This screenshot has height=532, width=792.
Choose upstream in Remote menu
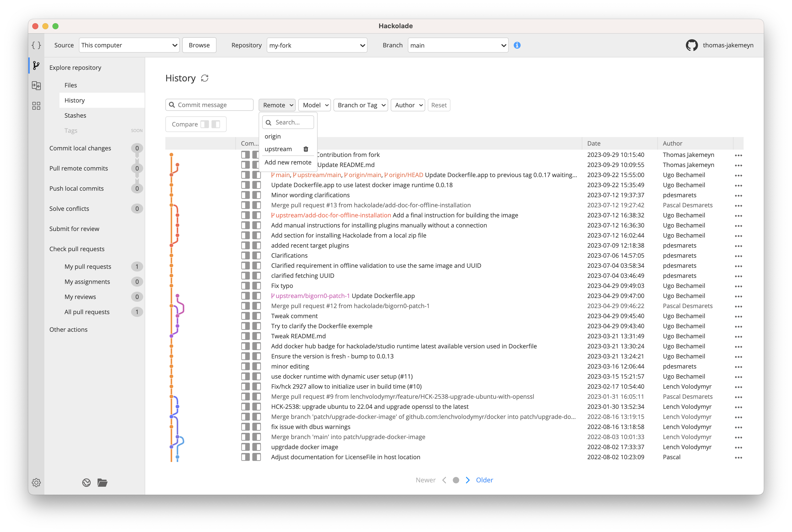click(278, 149)
